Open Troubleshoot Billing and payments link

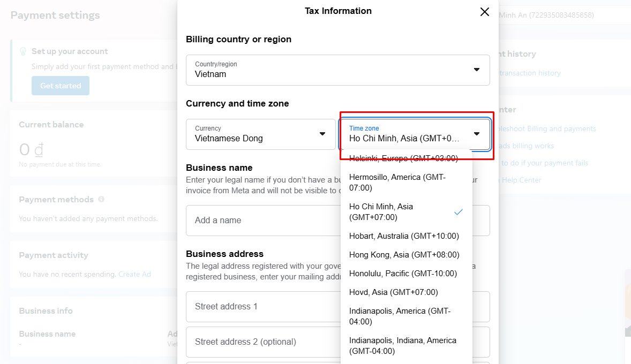click(547, 128)
